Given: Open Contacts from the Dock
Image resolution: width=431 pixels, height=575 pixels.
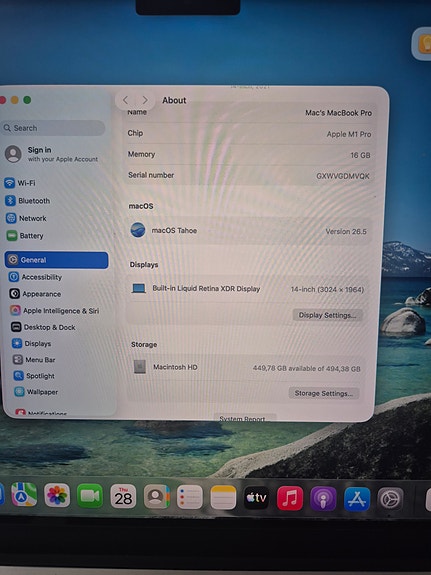Looking at the screenshot, I should coord(157,497).
